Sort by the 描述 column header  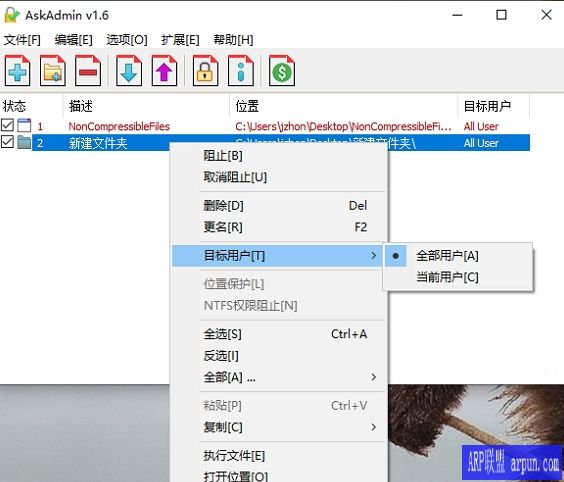[146, 106]
